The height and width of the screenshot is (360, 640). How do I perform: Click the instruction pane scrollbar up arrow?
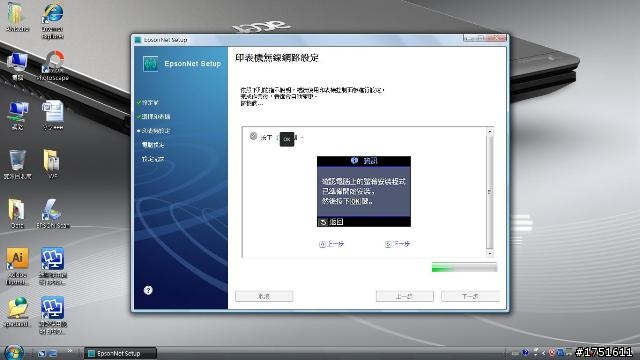(x=490, y=131)
